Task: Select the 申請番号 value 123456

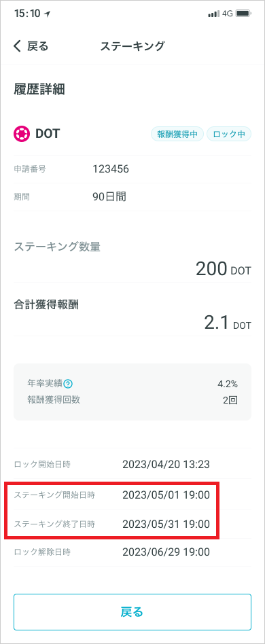Action: coord(111,168)
